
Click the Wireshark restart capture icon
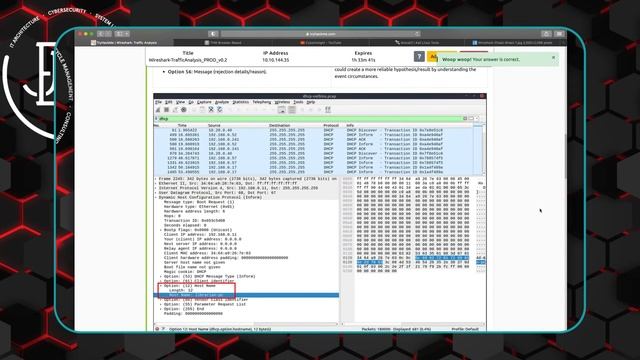(x=175, y=110)
